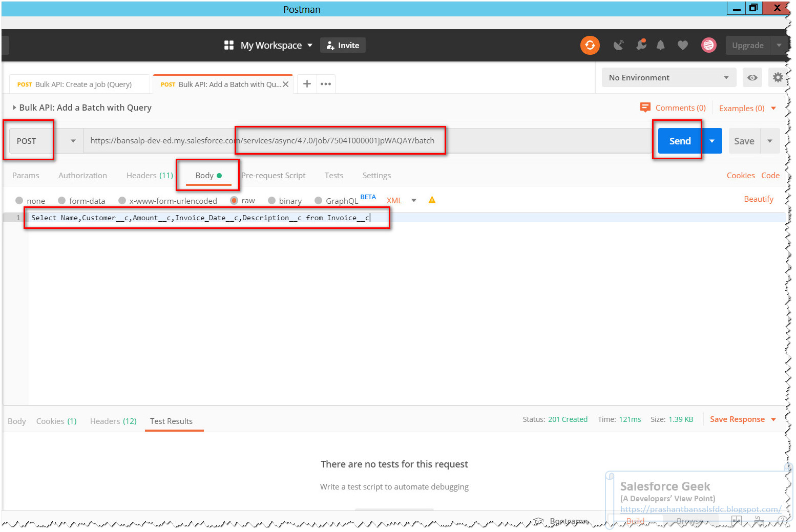
Task: Select the binary body type radio
Action: click(271, 200)
